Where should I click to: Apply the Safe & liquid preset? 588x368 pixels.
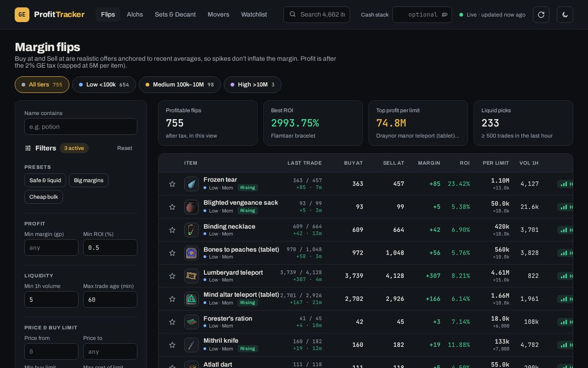45,180
